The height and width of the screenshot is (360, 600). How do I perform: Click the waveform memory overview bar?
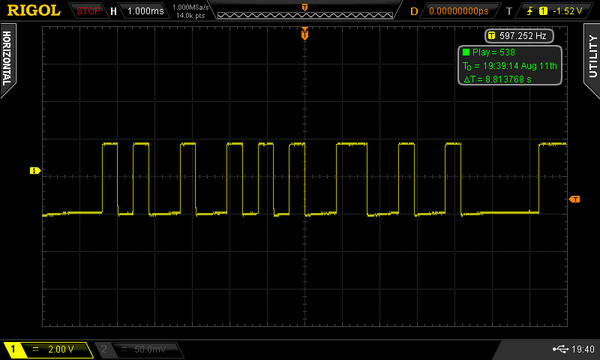tap(305, 15)
